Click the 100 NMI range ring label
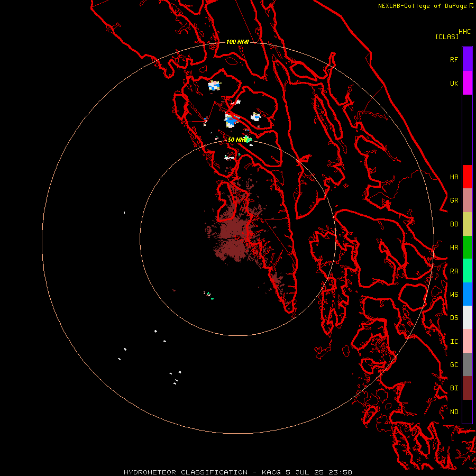Viewport: 476px width, 476px height. point(237,42)
